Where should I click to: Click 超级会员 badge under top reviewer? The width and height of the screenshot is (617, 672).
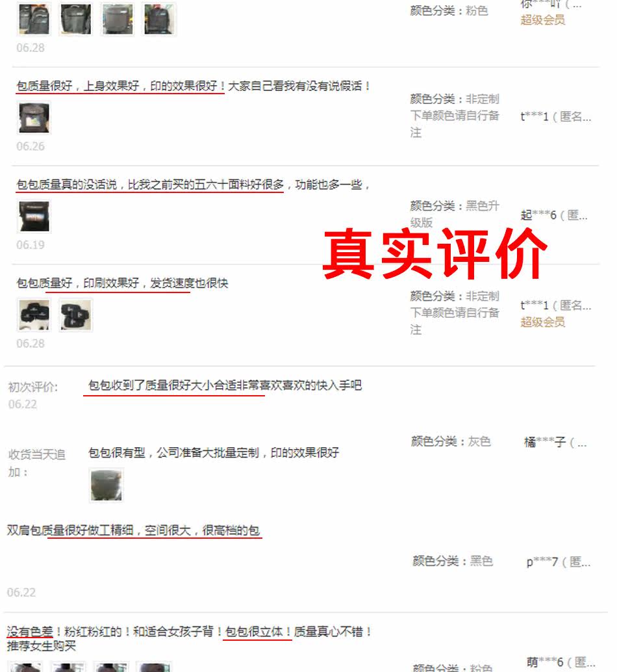pos(542,19)
